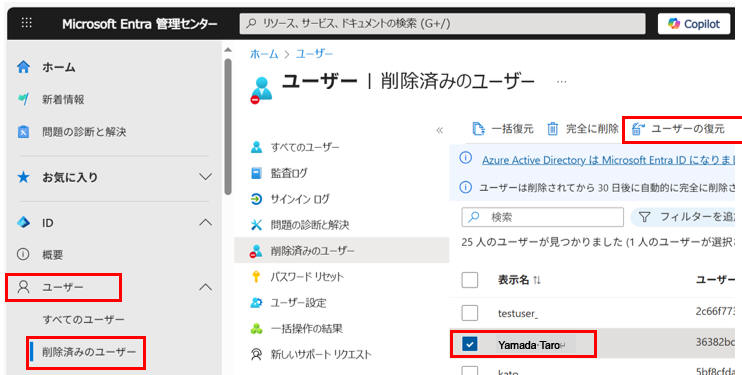Click the ユーザー person icon in sidebar
742x375 pixels.
tap(23, 286)
